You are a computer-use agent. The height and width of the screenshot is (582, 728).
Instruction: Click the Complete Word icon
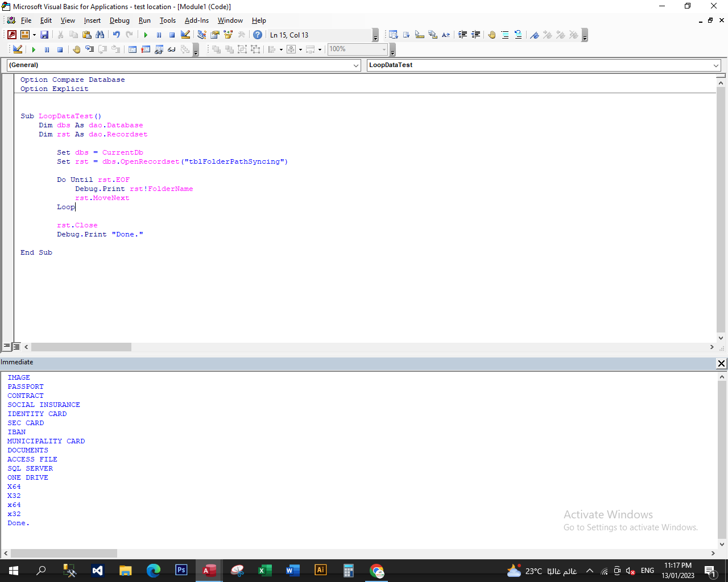click(x=446, y=35)
